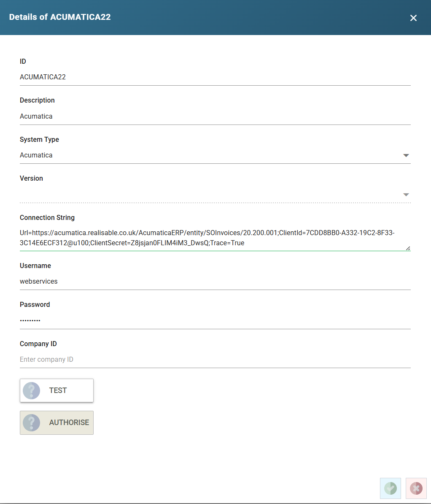431x504 pixels.
Task: Click the green checkmark save icon
Action: (391, 488)
